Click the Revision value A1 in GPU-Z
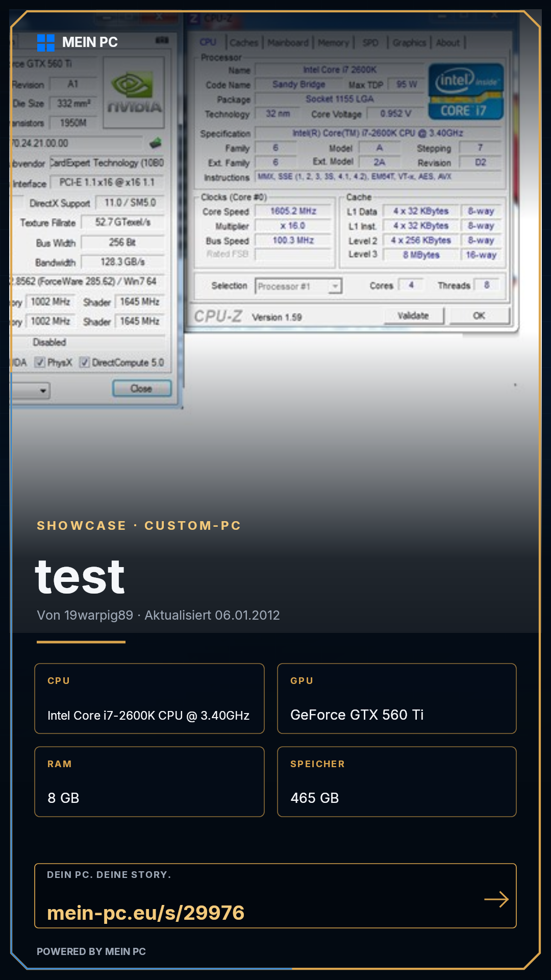 point(73,84)
